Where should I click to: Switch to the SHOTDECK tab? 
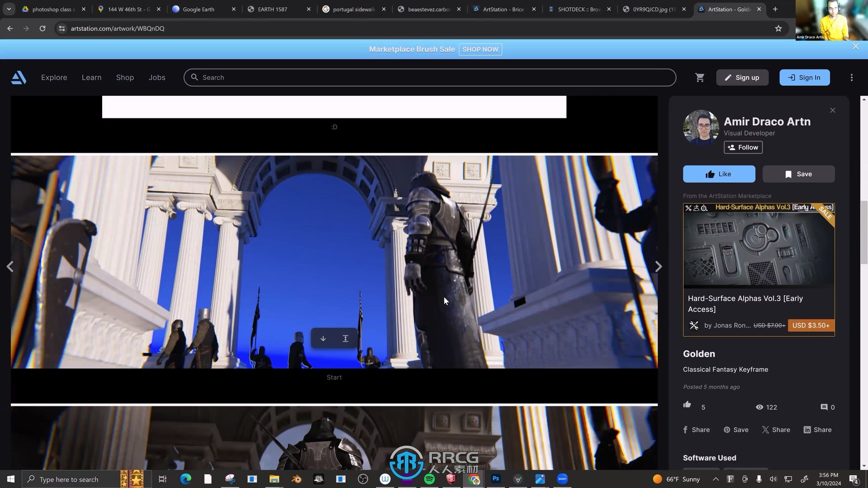[x=580, y=9]
